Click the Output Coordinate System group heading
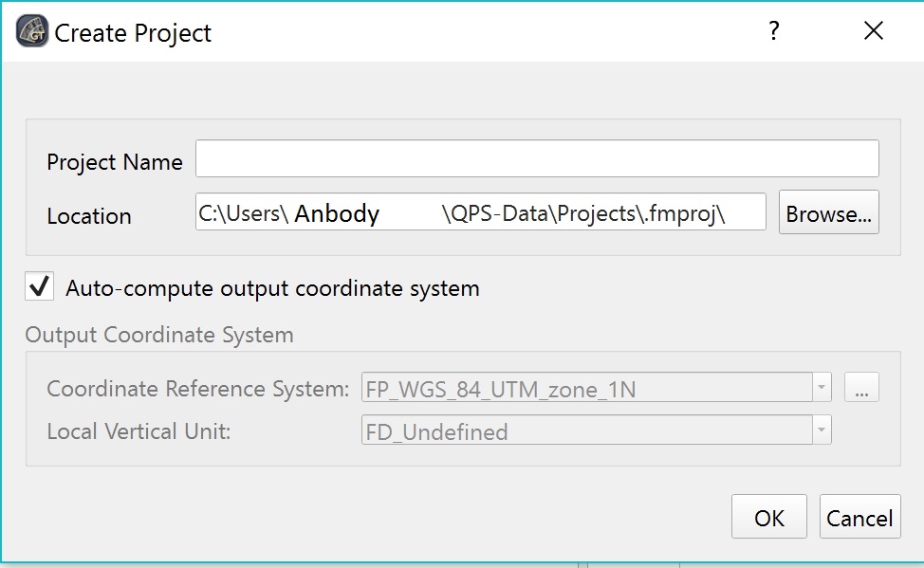924x568 pixels. tap(159, 335)
